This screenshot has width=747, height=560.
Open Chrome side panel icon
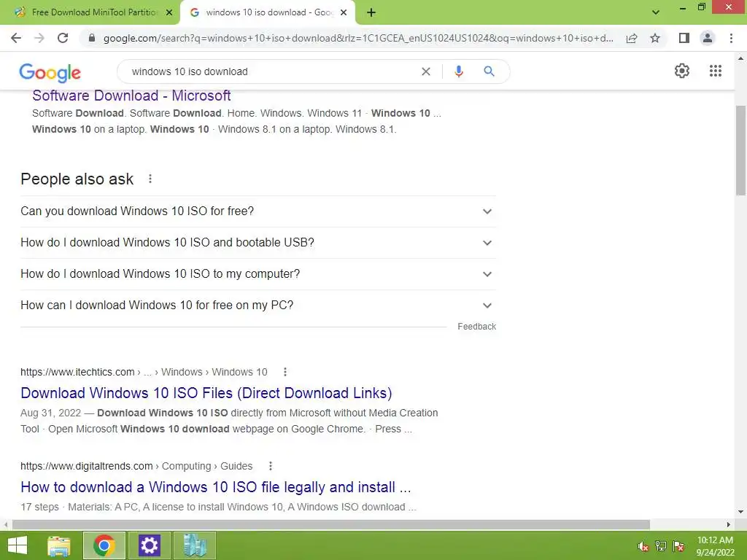[684, 38]
